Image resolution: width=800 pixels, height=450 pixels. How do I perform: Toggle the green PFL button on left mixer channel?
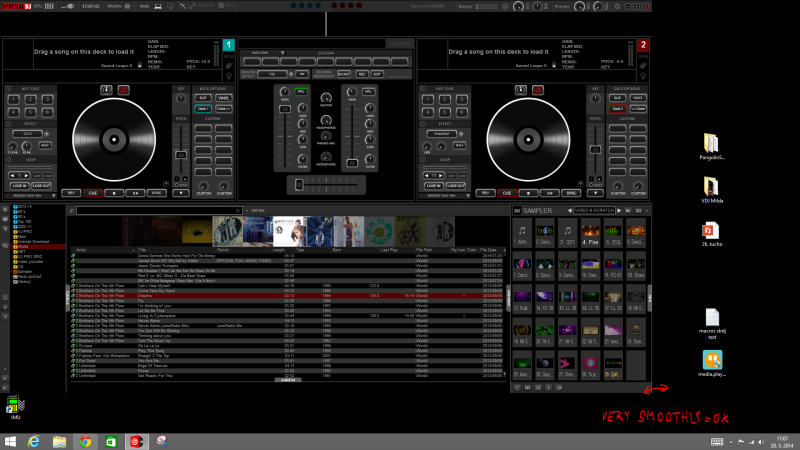301,91
